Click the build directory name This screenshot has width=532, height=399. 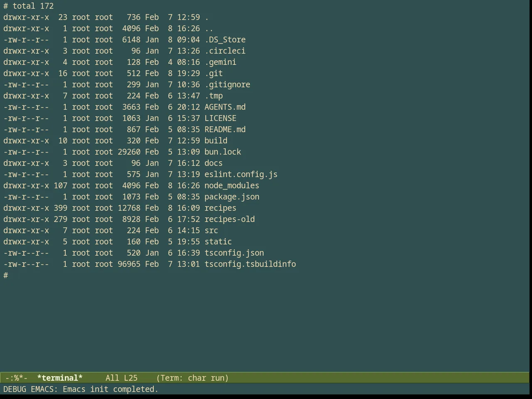[x=216, y=140]
